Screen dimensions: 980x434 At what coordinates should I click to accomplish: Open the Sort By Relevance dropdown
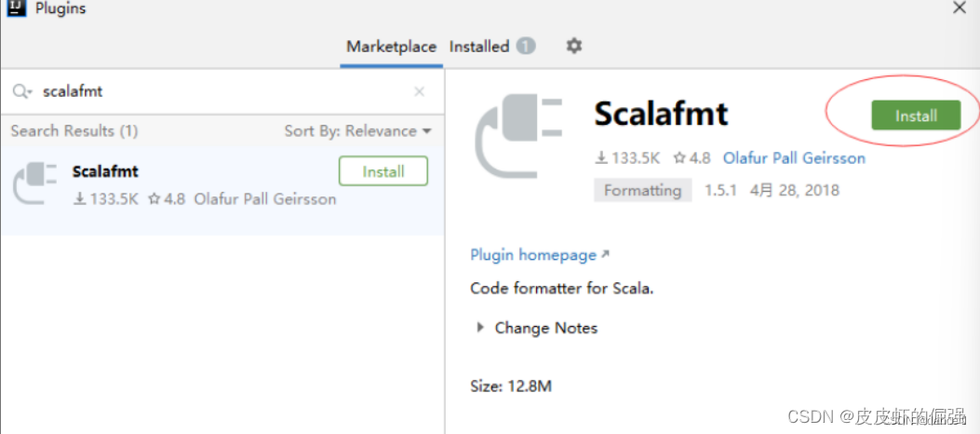click(358, 131)
